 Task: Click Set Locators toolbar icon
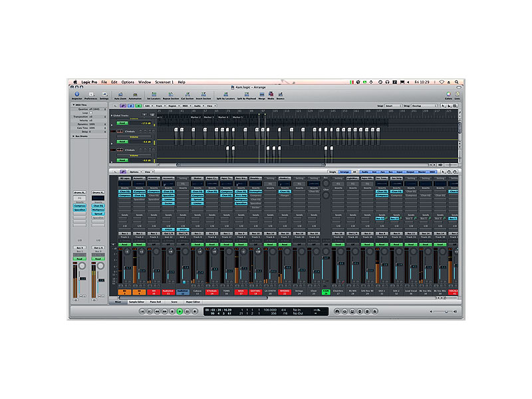[154, 95]
